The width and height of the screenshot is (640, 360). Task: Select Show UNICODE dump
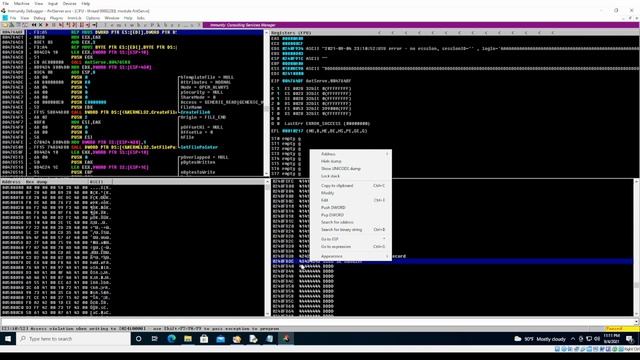coord(351,169)
